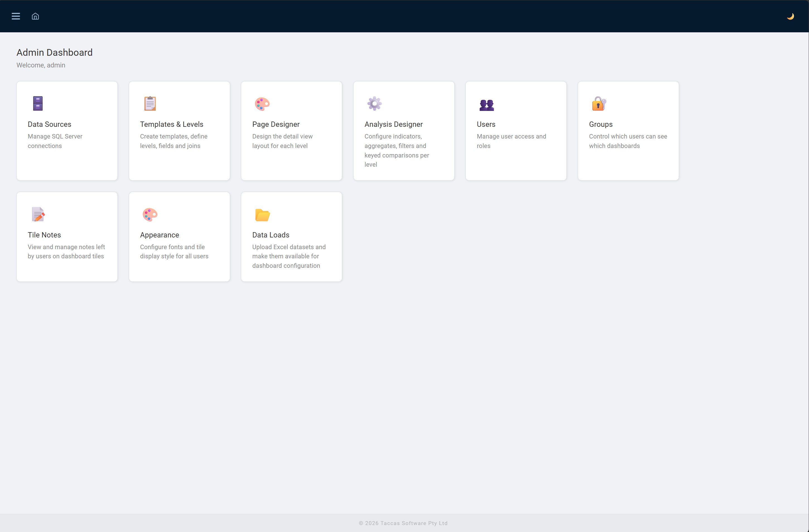
Task: Open the Groups card title
Action: coord(601,124)
